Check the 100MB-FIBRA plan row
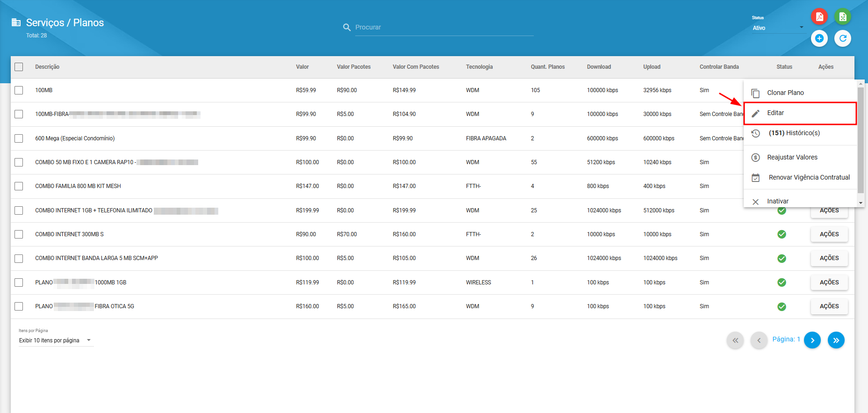Viewport: 868px width, 413px height. click(x=19, y=114)
